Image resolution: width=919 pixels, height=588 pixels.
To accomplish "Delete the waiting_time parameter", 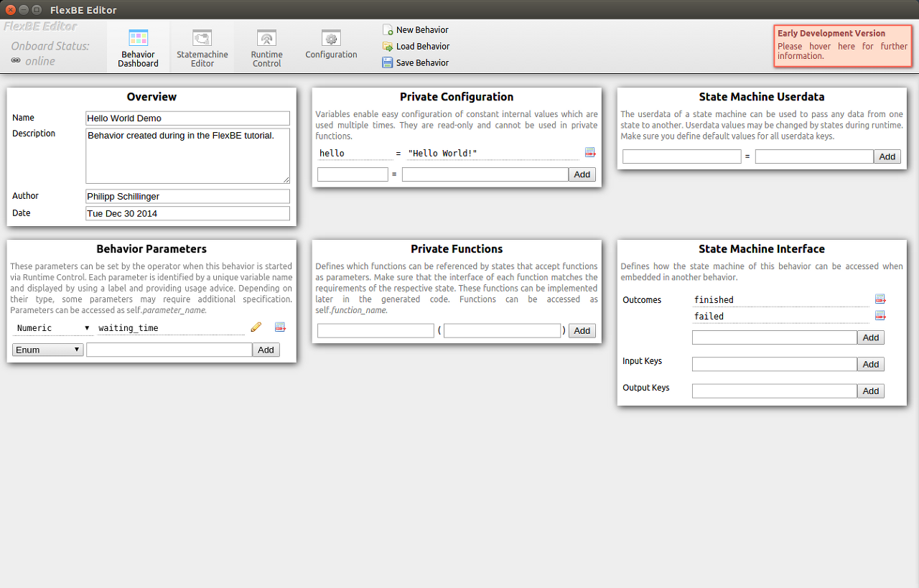I will pyautogui.click(x=280, y=327).
